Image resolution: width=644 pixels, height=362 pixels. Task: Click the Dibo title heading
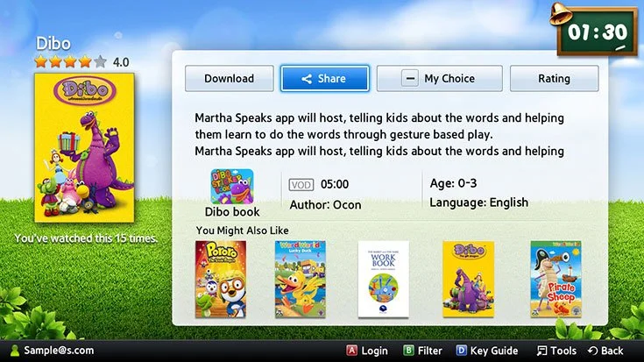[53, 43]
